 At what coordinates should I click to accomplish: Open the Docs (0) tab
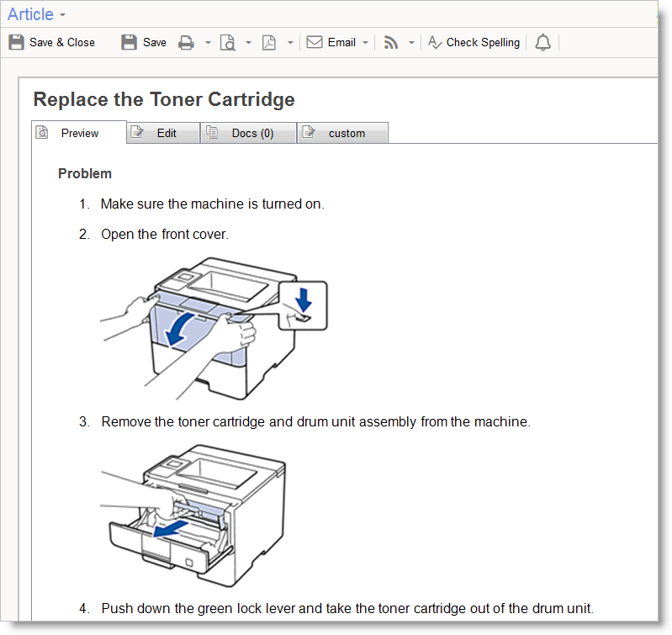pos(251,133)
